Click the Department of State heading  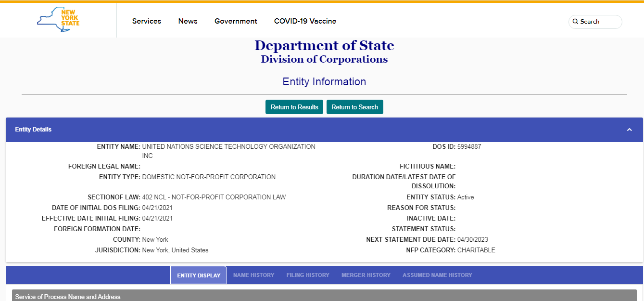324,46
